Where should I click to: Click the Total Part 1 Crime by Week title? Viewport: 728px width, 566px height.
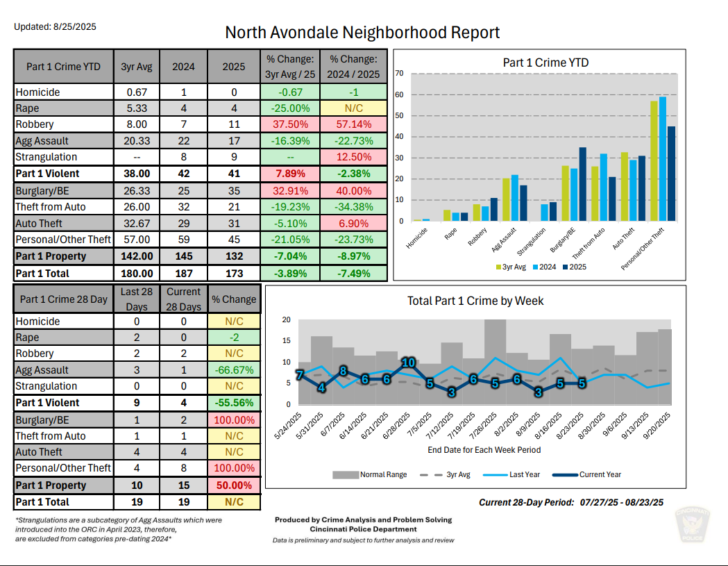point(475,301)
